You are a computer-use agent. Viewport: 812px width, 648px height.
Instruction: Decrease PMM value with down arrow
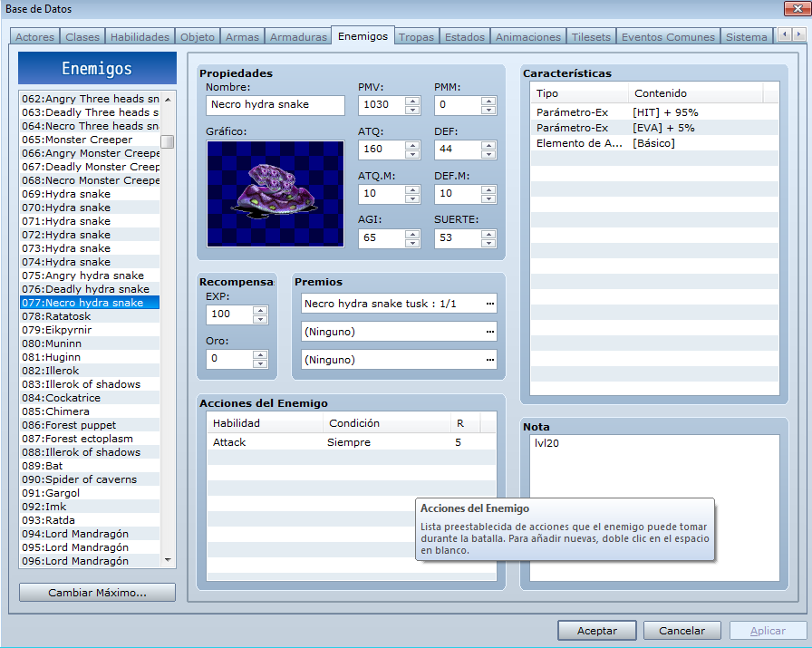pos(488,110)
